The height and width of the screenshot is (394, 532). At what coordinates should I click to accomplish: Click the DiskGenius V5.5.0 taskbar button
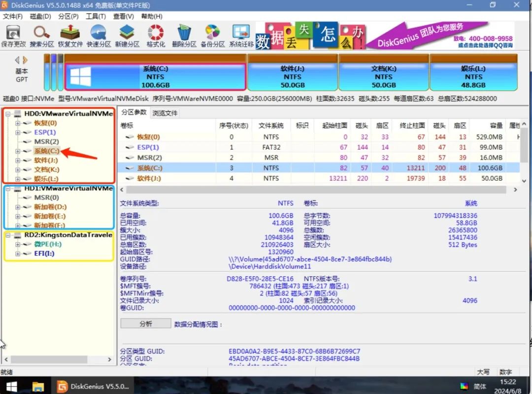tap(93, 386)
